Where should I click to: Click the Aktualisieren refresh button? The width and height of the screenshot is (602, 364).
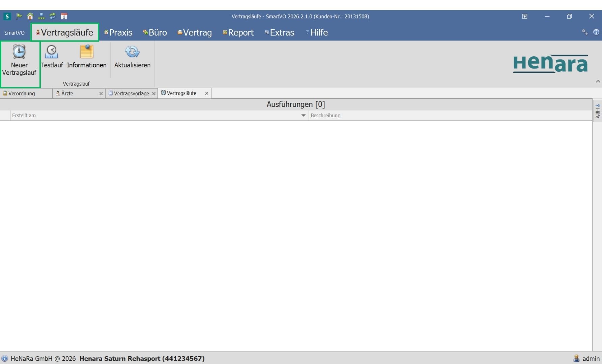(x=132, y=57)
